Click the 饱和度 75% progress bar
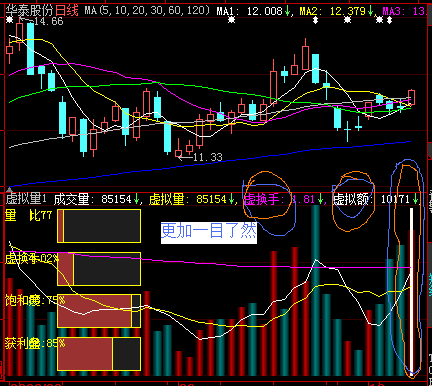The image size is (432, 386). [99, 311]
